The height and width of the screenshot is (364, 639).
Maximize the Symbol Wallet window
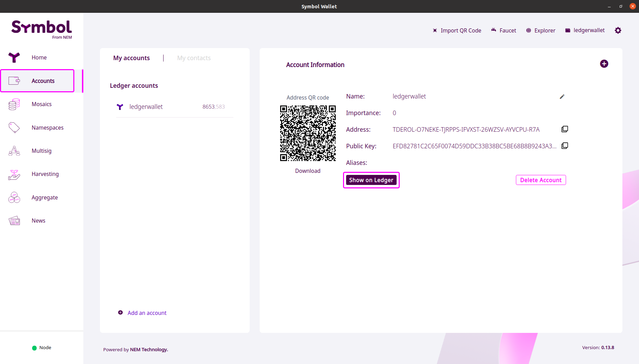click(621, 6)
